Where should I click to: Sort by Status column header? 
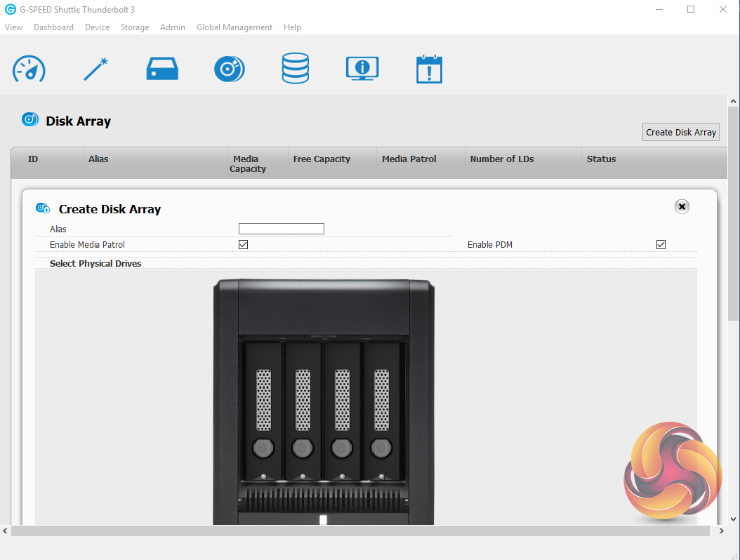(654, 163)
